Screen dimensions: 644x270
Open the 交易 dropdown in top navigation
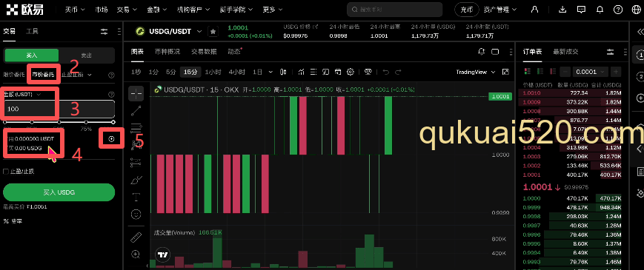(127, 10)
